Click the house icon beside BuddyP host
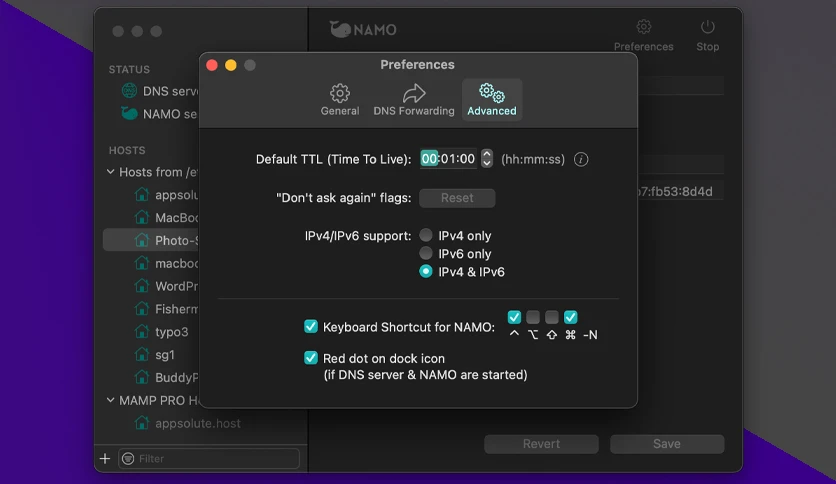 [x=142, y=377]
